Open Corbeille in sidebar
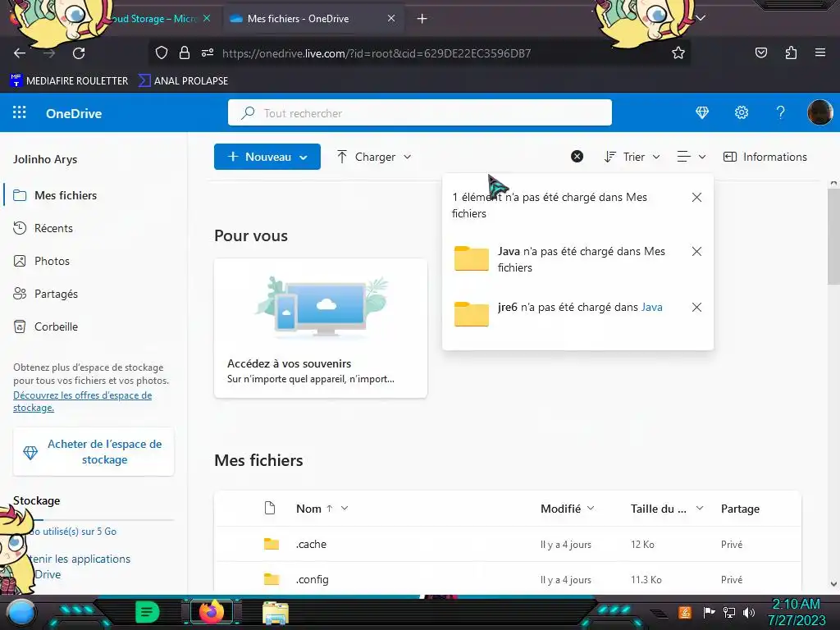The width and height of the screenshot is (840, 630). (x=56, y=326)
